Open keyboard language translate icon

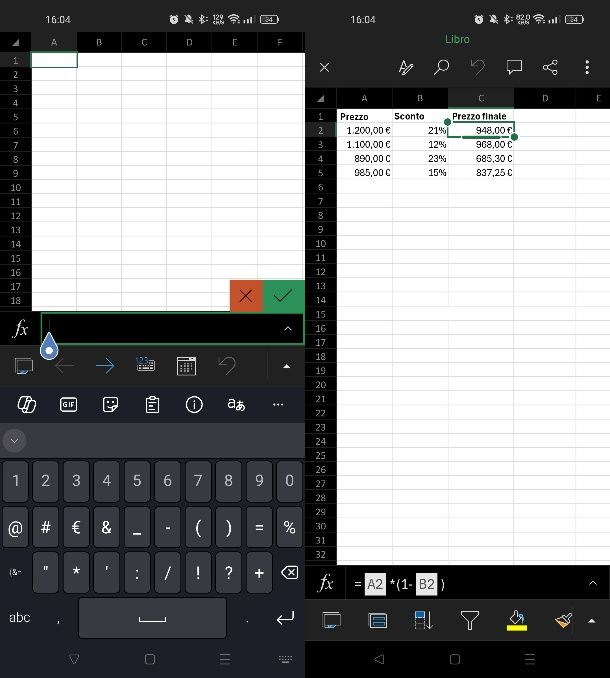coord(236,405)
